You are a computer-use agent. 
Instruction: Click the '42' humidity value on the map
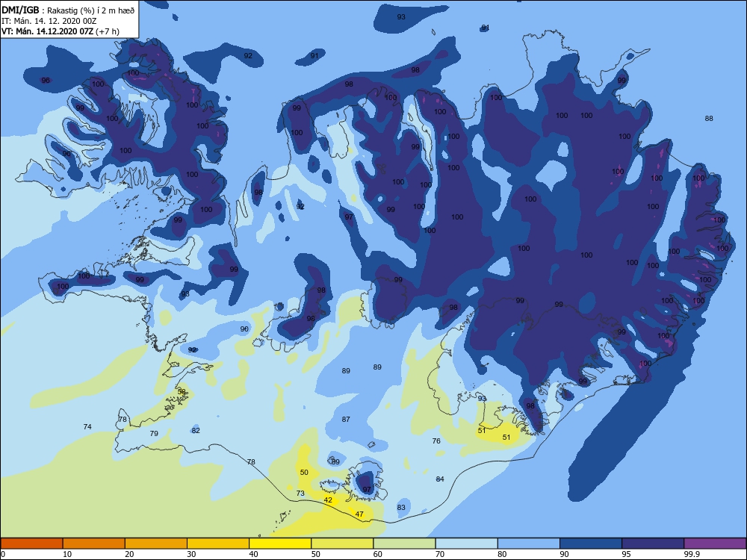tap(328, 500)
